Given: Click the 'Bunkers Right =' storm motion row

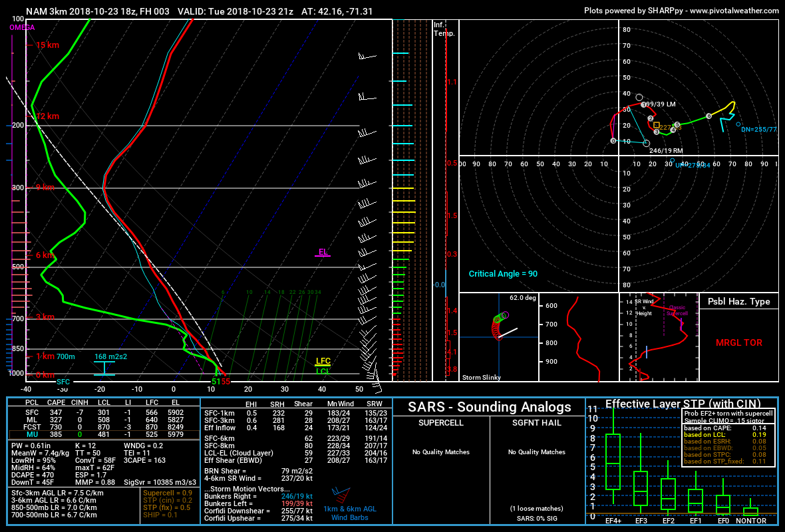Looking at the screenshot, I should pos(258,497).
